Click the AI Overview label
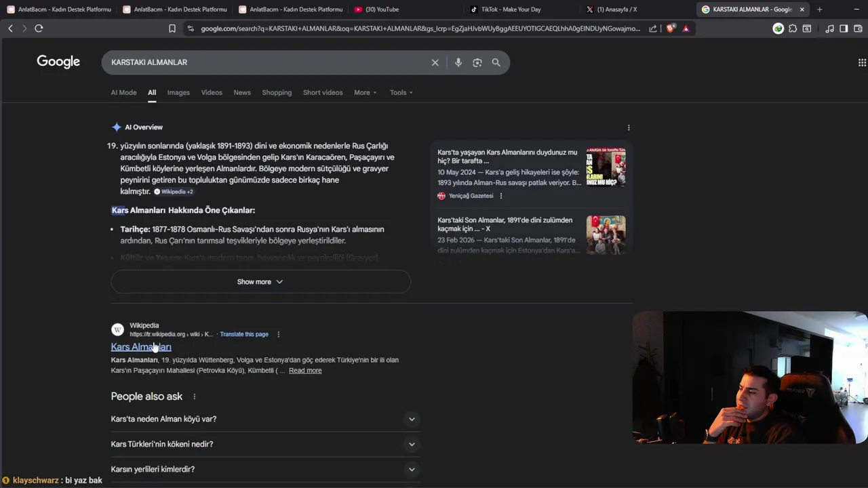868x488 pixels. 144,127
